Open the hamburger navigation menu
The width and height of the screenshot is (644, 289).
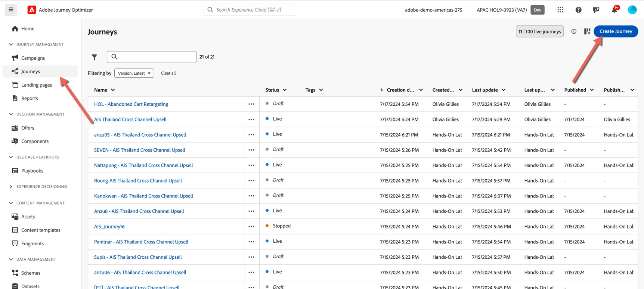coord(11,10)
